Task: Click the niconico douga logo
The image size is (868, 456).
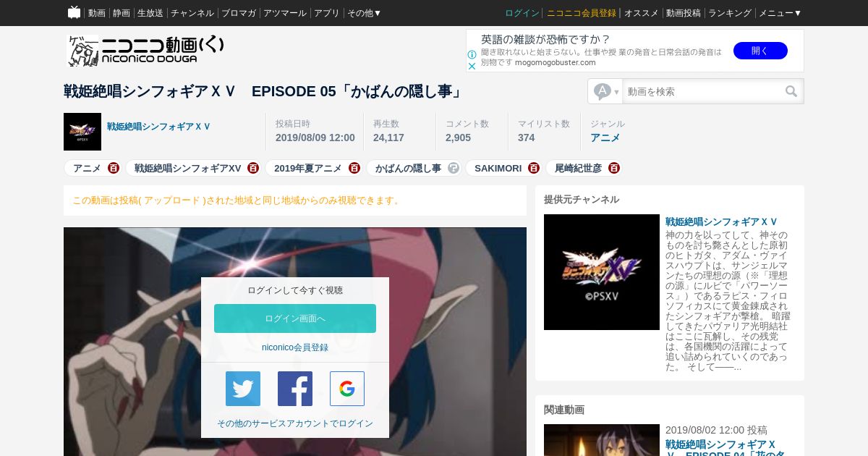Action: click(145, 50)
